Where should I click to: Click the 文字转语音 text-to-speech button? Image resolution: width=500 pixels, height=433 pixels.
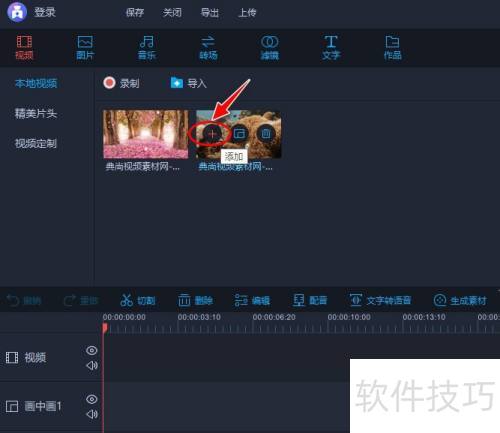coord(380,300)
